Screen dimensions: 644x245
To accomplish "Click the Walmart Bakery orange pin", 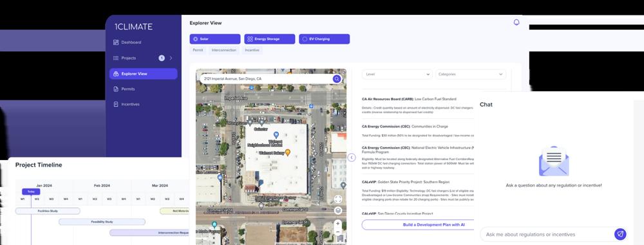I will point(288,152).
